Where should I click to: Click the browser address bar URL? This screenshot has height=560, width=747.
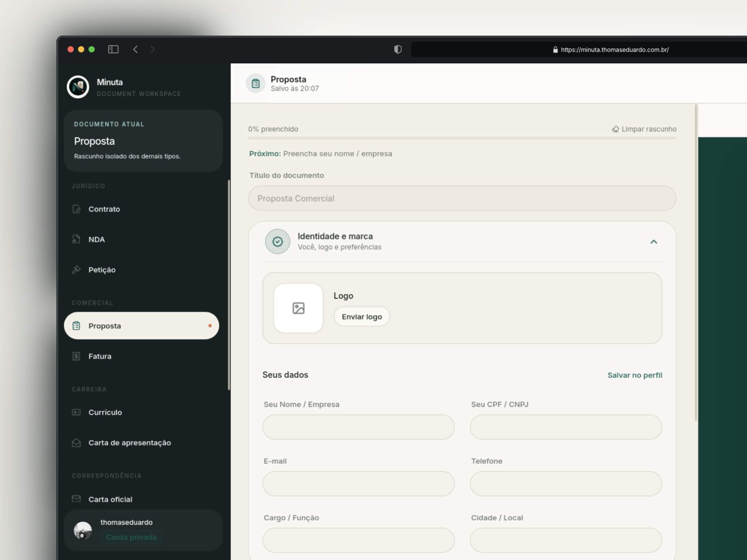[x=615, y=50]
